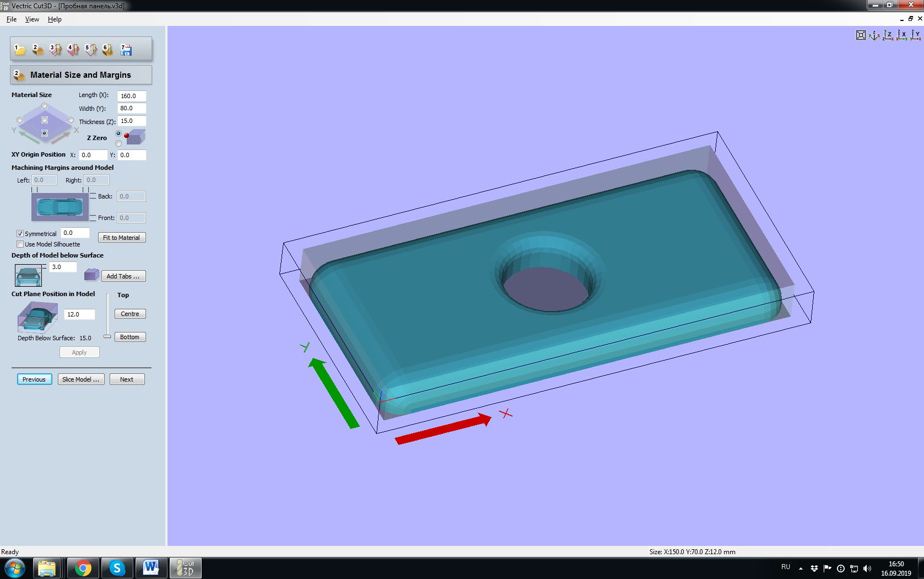Select centre XY origin radio button

point(45,120)
